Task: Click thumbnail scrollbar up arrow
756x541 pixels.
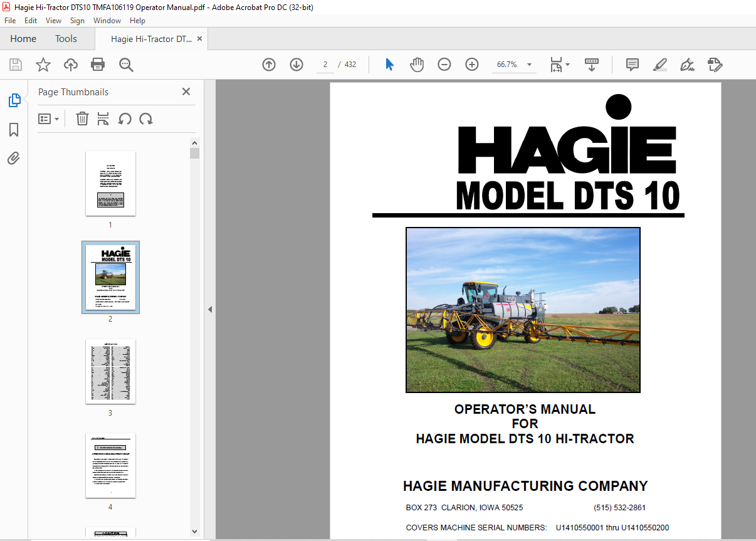Action: (194, 143)
